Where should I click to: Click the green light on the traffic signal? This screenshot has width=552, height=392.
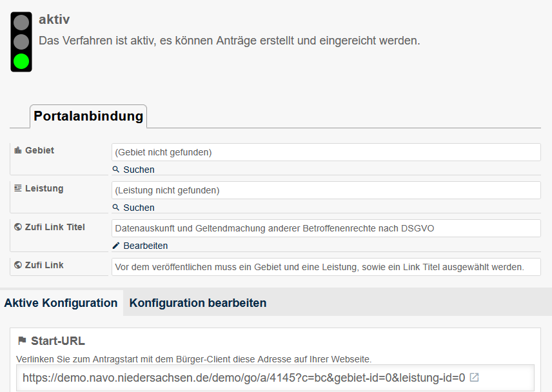(x=21, y=61)
